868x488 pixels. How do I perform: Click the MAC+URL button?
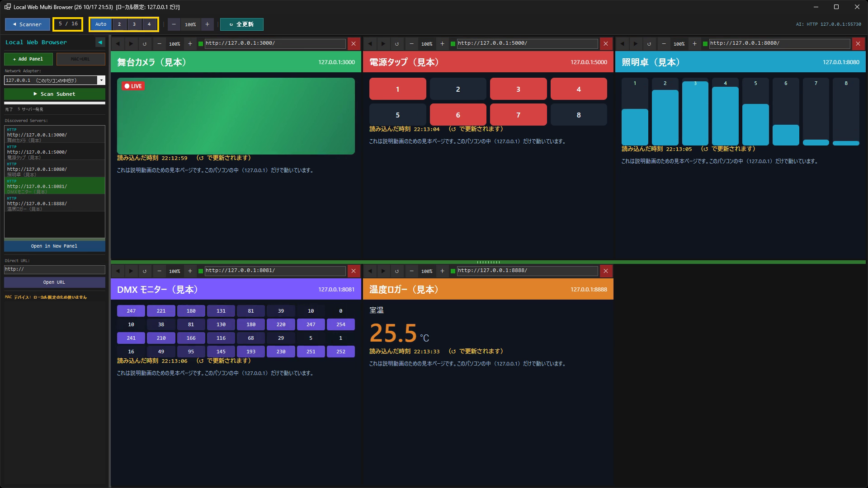tap(81, 59)
